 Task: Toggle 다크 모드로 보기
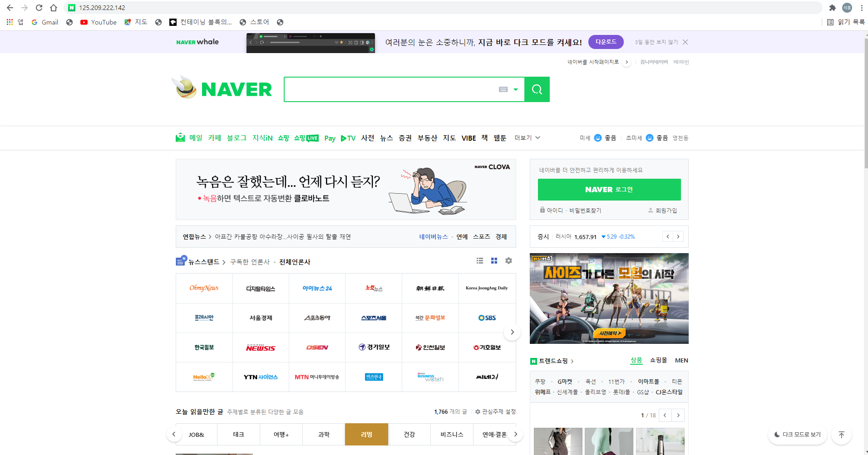click(x=798, y=434)
